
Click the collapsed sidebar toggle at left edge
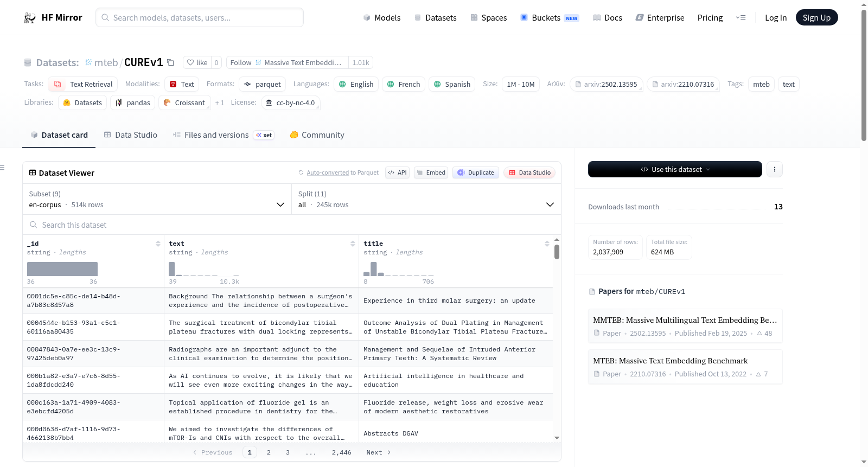click(x=3, y=168)
